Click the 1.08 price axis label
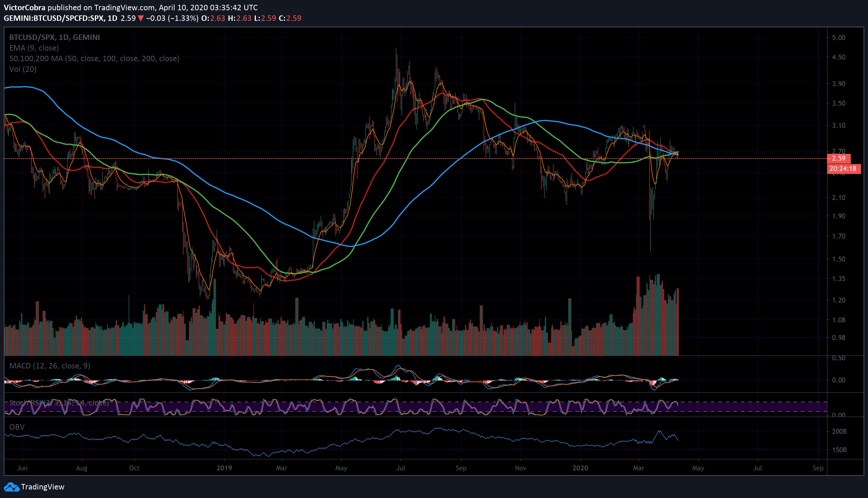Viewport: 868px width, 498px height. [x=839, y=320]
